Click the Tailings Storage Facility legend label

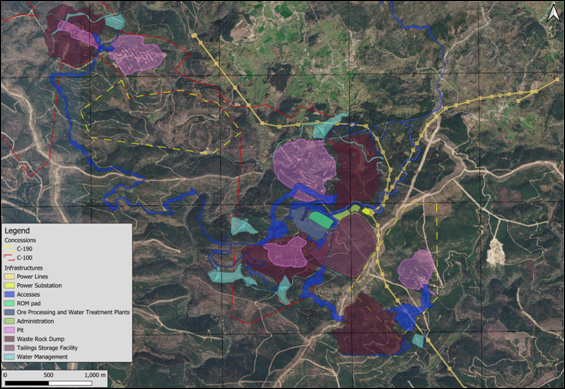pos(47,348)
